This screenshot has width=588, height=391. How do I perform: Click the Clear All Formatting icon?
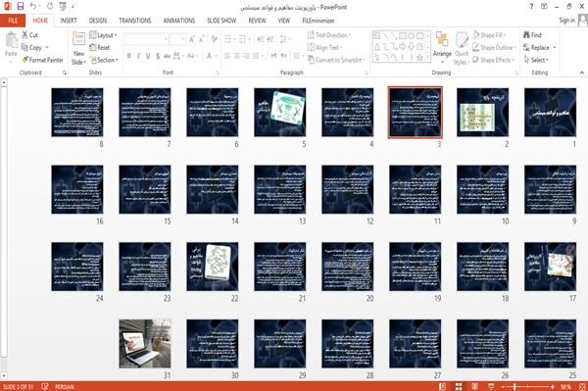click(x=214, y=38)
